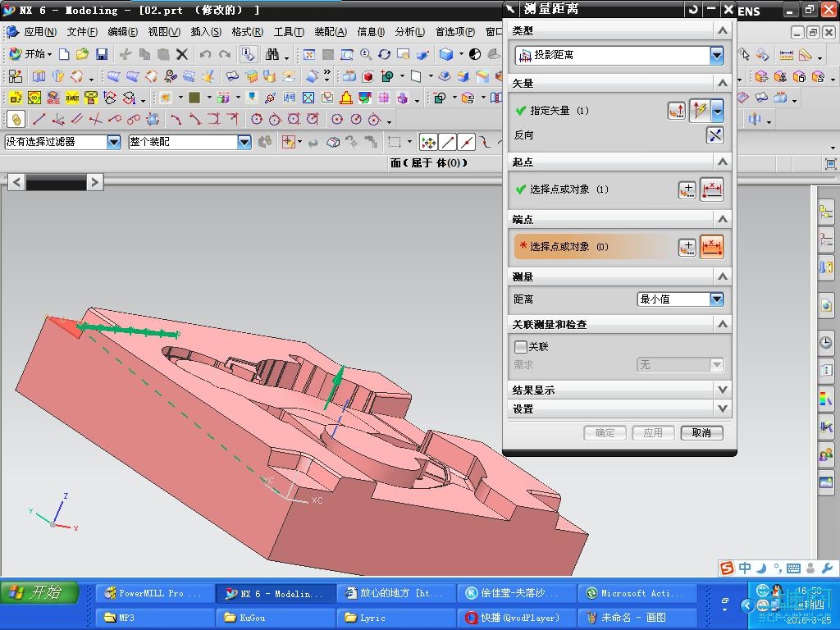Click the 取消 button
840x630 pixels.
pos(702,433)
